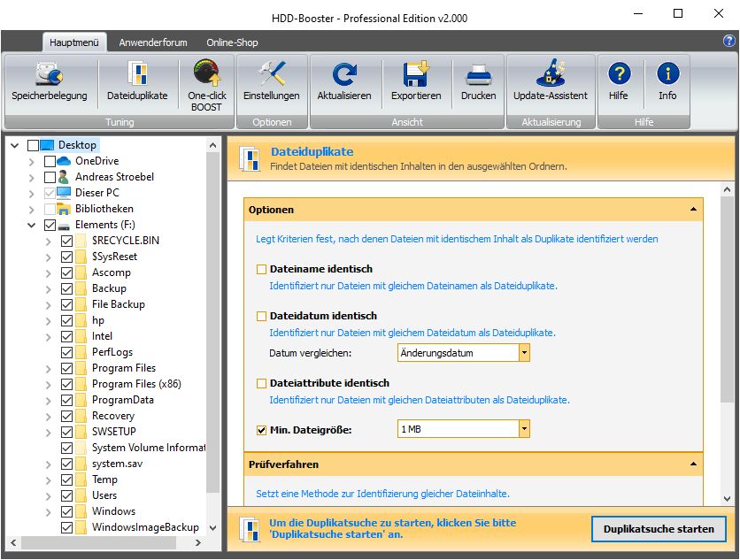740x560 pixels.
Task: Collapse the Elements (F:) tree node
Action: tap(31, 225)
